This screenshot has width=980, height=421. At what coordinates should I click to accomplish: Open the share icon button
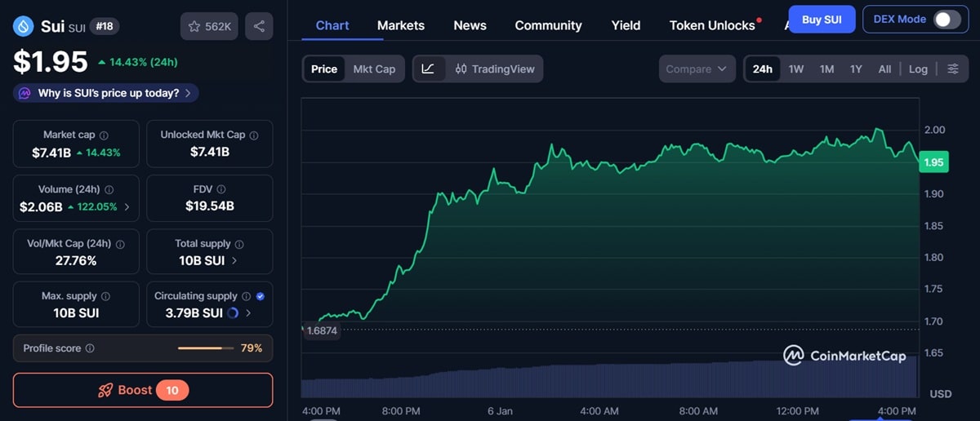click(259, 27)
